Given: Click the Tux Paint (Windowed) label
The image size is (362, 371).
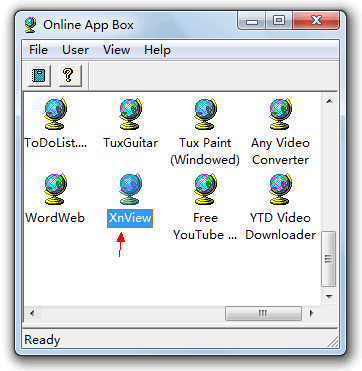Looking at the screenshot, I should (205, 151).
